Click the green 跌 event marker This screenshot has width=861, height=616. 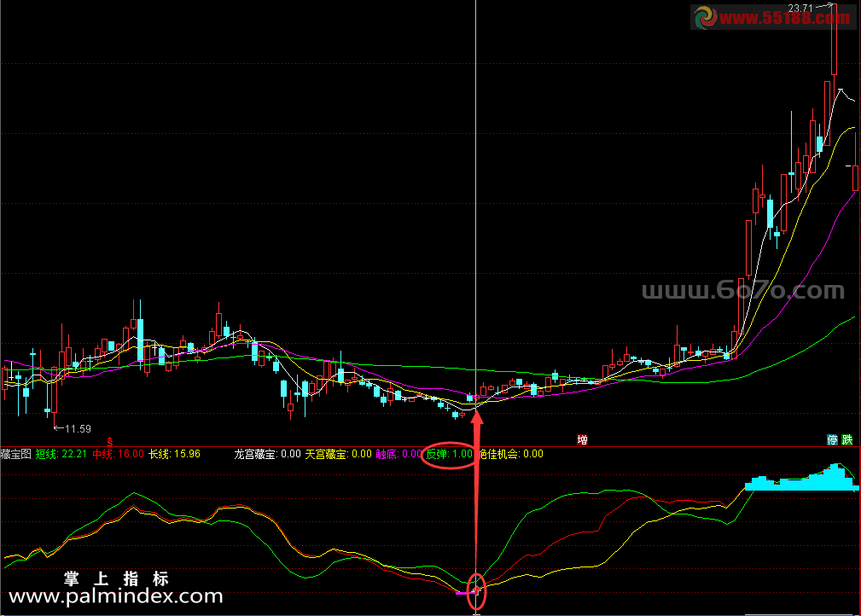coord(847,439)
